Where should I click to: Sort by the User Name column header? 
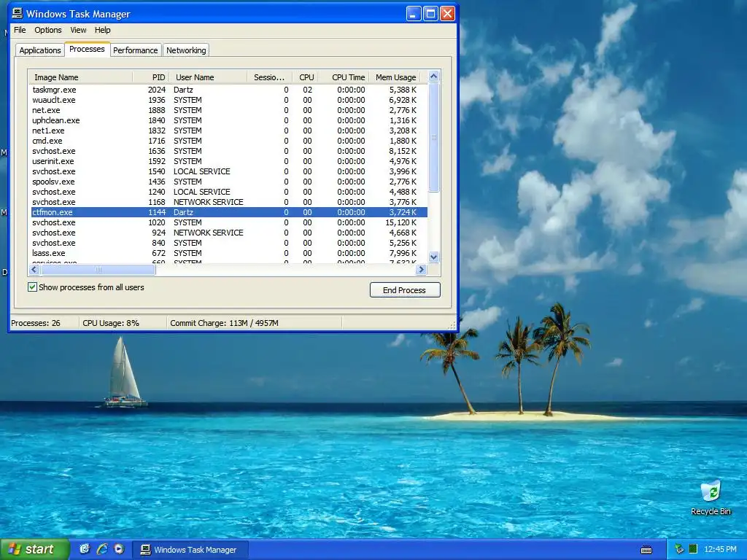tap(208, 77)
